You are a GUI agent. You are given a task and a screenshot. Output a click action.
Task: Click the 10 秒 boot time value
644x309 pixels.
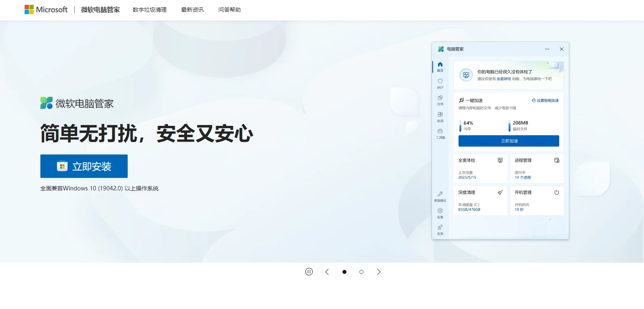(519, 210)
